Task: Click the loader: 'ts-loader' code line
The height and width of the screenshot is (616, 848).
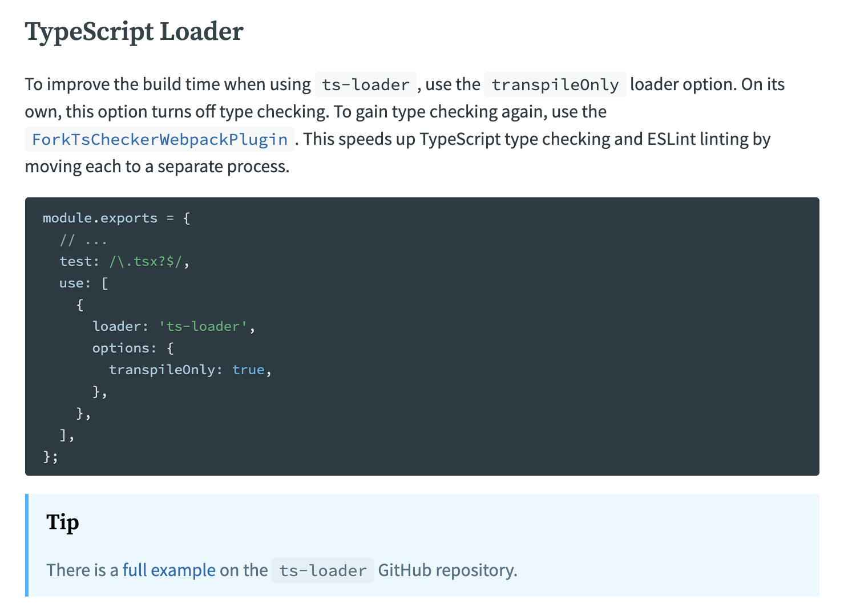Action: point(173,326)
